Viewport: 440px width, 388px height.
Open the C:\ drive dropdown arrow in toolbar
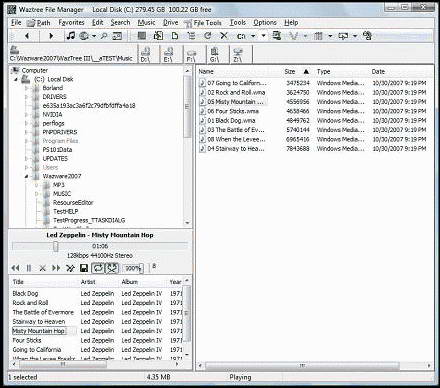pyautogui.click(x=253, y=36)
